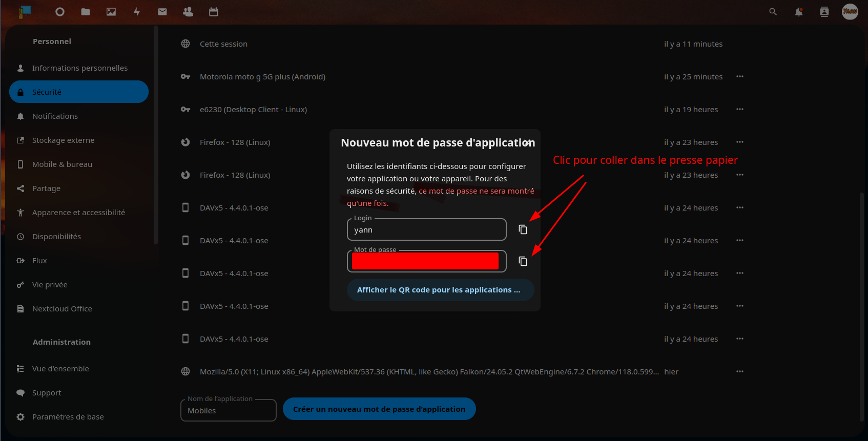Click Créer un nouveau mot de passe d'application
The height and width of the screenshot is (441, 868).
click(x=379, y=409)
